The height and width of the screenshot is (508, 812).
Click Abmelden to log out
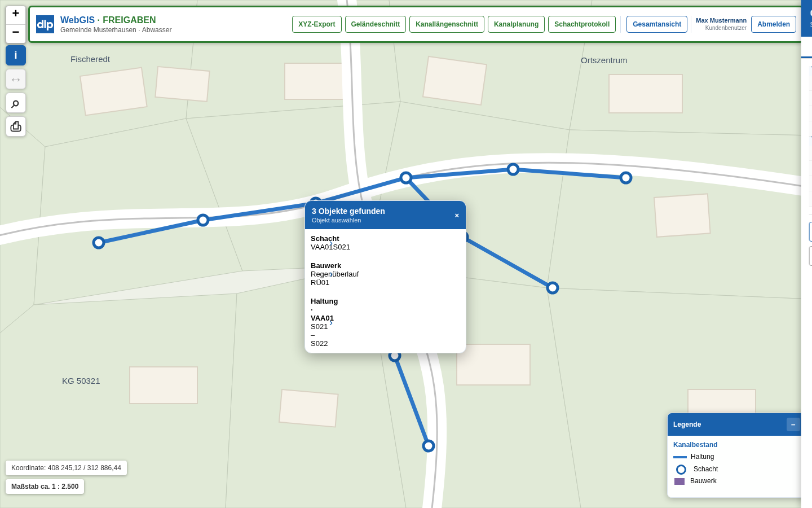click(774, 24)
